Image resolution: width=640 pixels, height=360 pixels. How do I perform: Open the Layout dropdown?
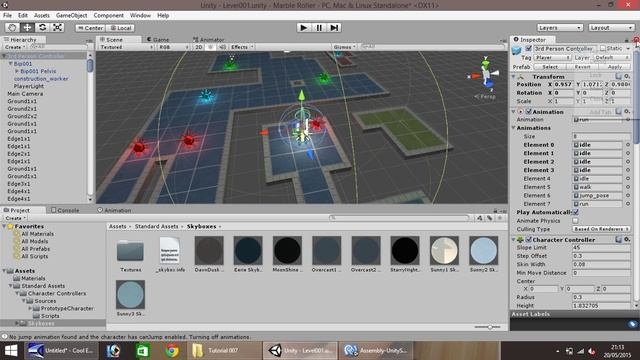click(611, 28)
